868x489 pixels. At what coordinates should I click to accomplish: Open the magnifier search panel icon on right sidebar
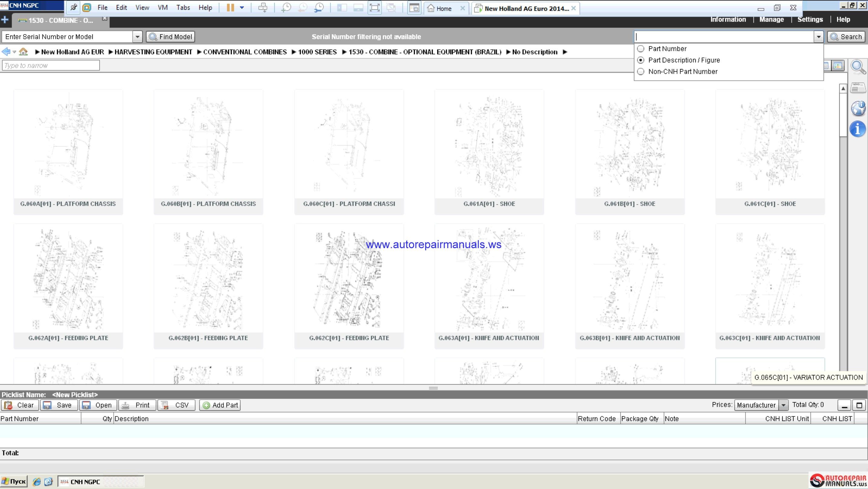858,67
